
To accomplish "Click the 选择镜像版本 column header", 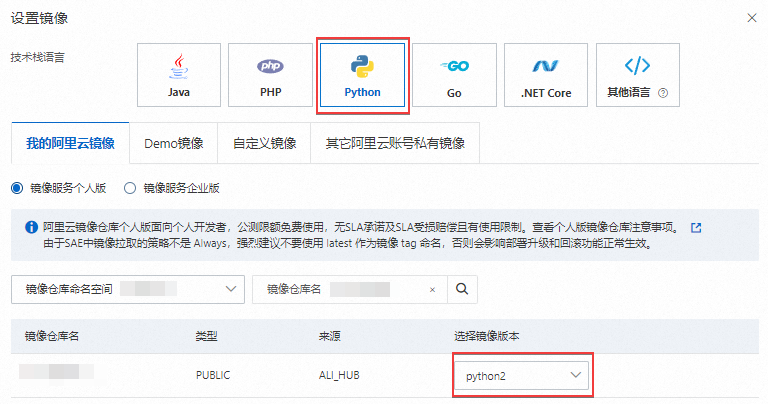I will [x=486, y=336].
